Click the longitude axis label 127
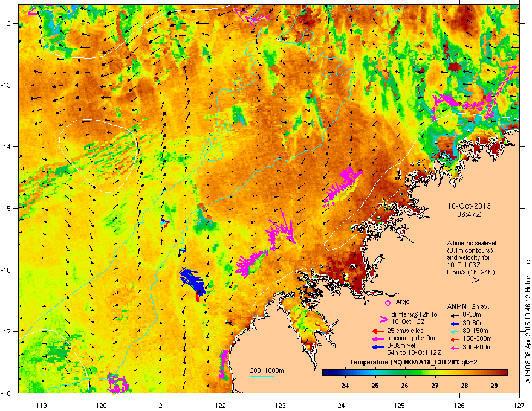This screenshot has width=532, height=411. [519, 405]
